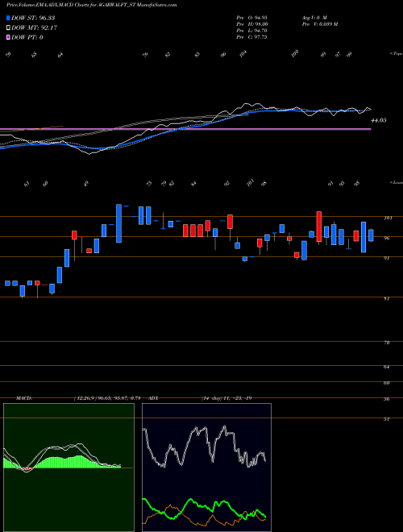The width and height of the screenshot is (403, 532).
Task: Click the MACD (12,26,9) values text
Action: [107, 398]
